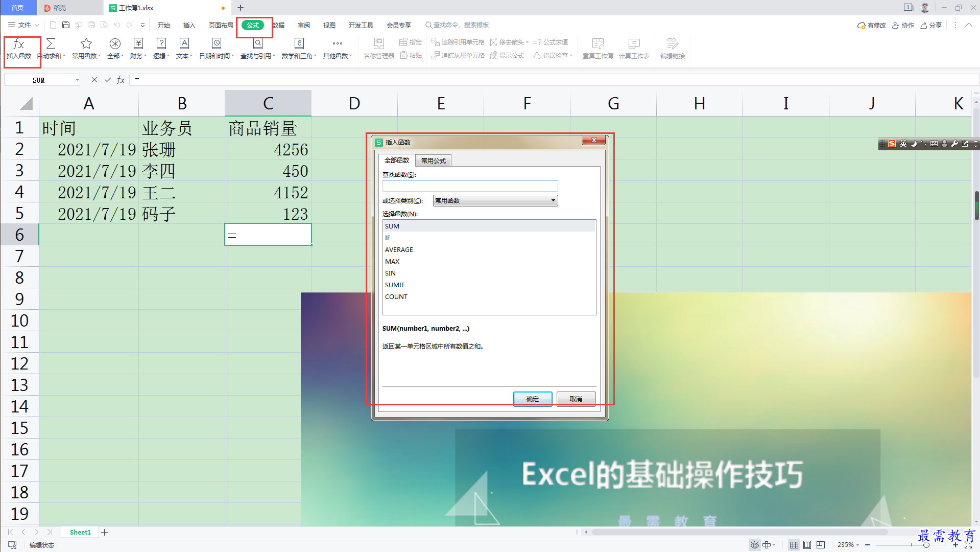Click the 确定 button in dialog
Screen dimensions: 980x552
tap(533, 399)
